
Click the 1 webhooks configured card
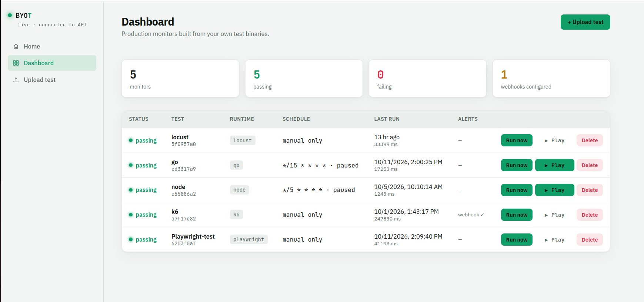[551, 79]
